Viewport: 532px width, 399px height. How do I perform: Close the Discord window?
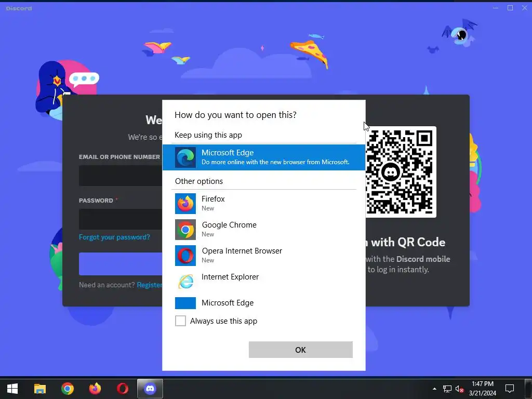[x=525, y=8]
